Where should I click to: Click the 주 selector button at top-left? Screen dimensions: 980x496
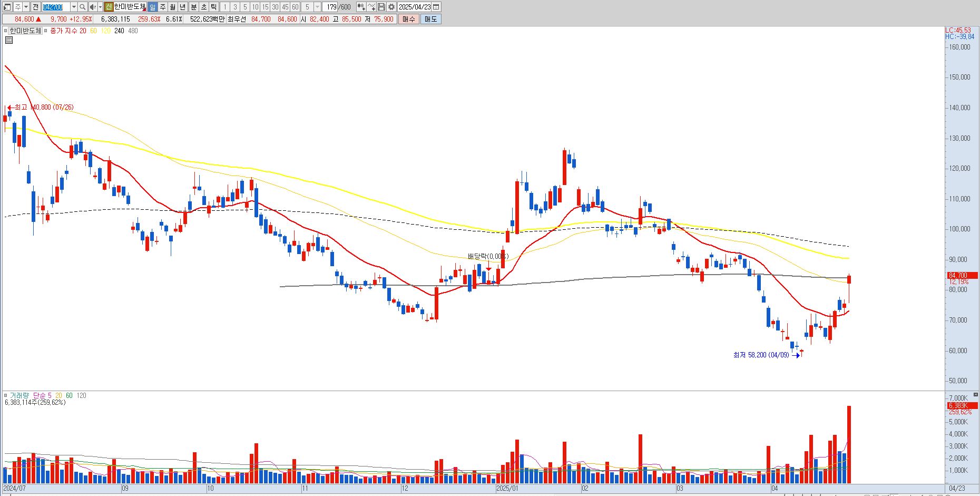(18, 7)
